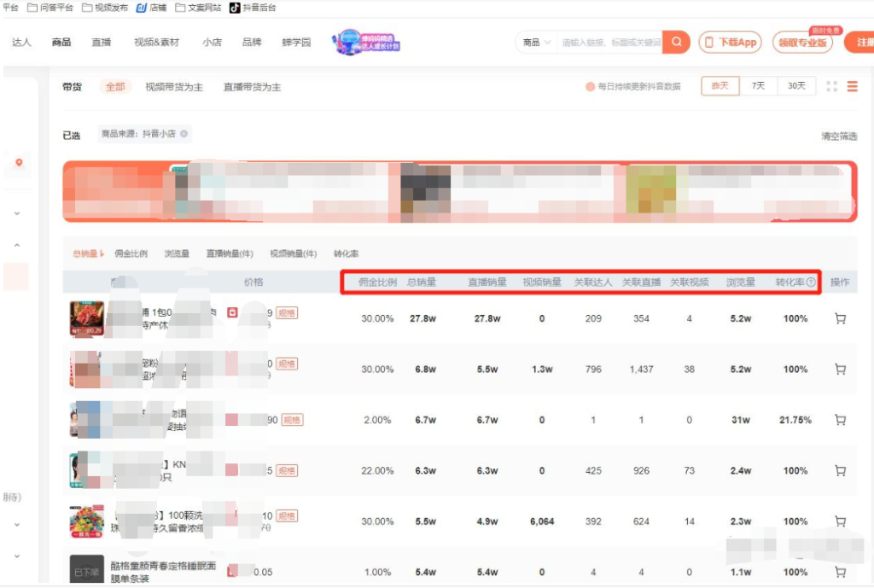Collapse the sidebar section with up chevron

[17, 246]
